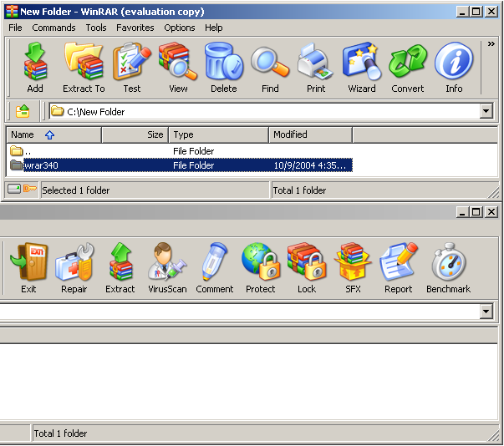This screenshot has height=446, width=504.
Task: Open the lower window address dropdown
Action: tap(486, 312)
